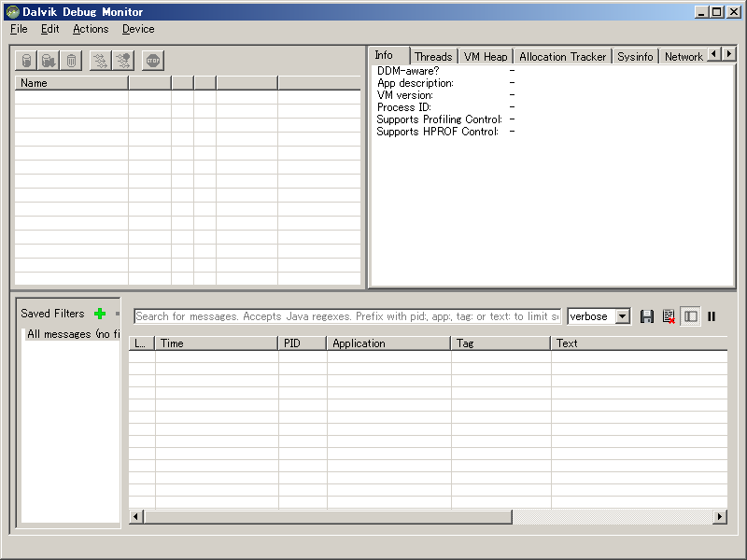Click the Show heap updates toolbar icon
This screenshot has width=747, height=560.
(27, 61)
